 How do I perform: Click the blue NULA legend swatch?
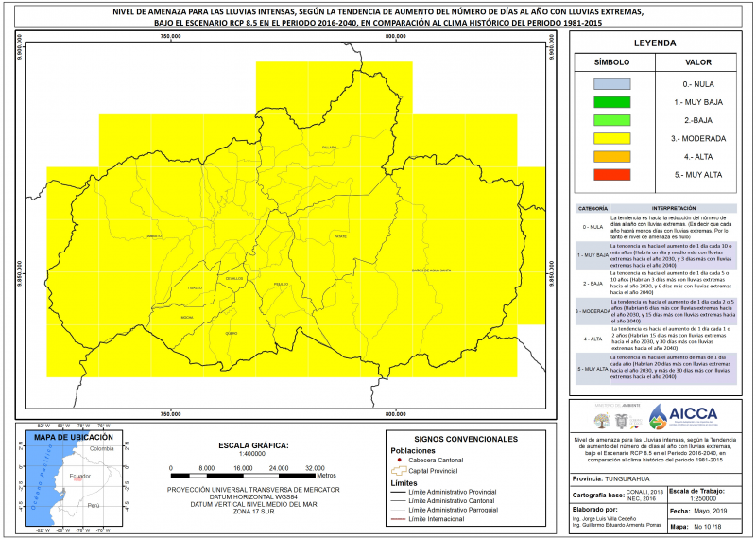tap(611, 84)
